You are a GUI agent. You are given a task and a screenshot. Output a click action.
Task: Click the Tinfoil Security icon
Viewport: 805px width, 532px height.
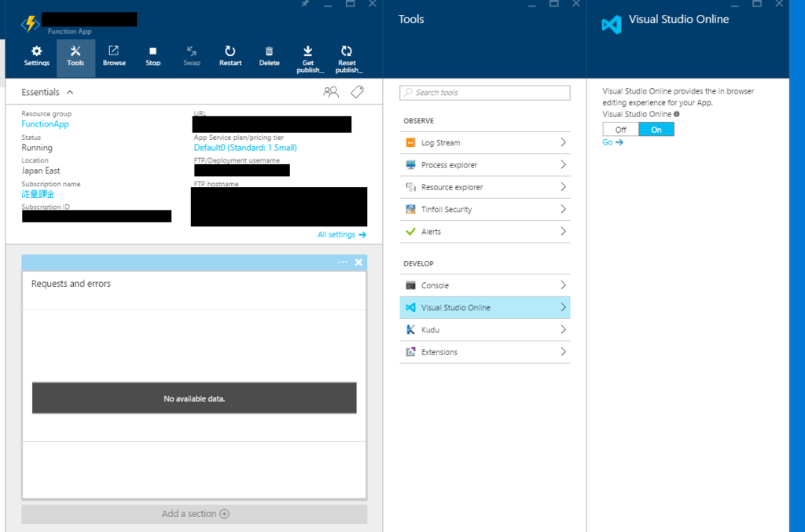coord(410,209)
